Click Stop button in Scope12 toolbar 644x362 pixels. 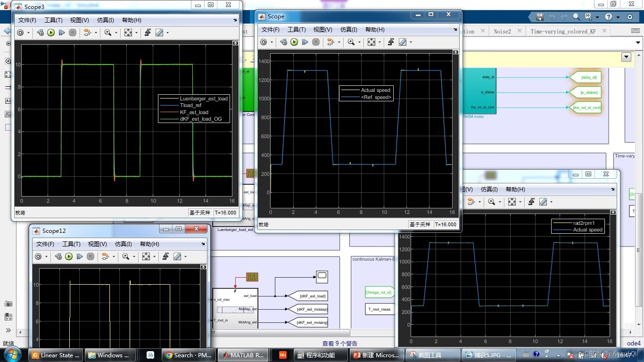point(91,256)
